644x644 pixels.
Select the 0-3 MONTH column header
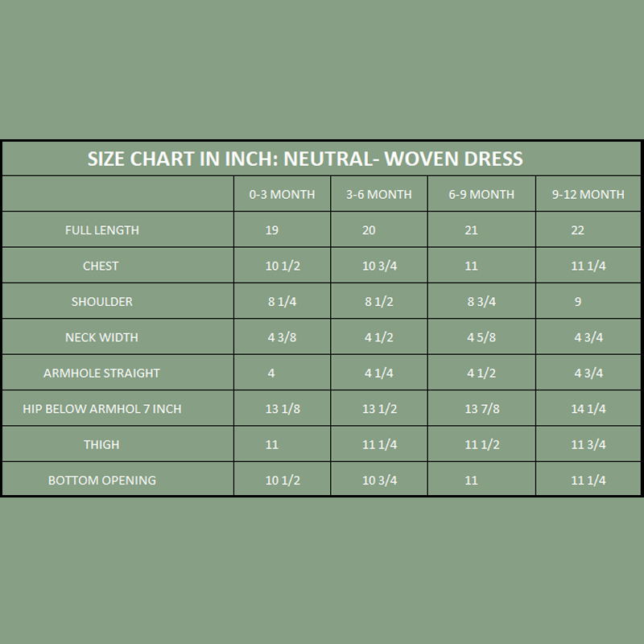coord(282,194)
